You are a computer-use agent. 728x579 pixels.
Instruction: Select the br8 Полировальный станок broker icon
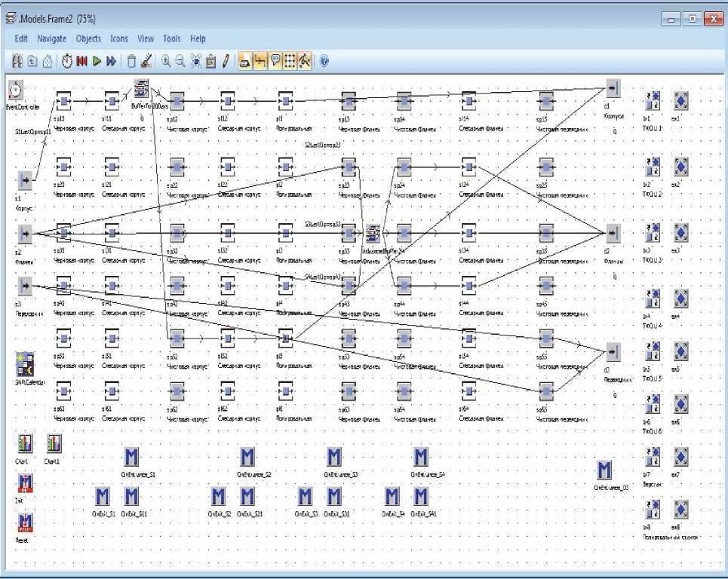[653, 510]
